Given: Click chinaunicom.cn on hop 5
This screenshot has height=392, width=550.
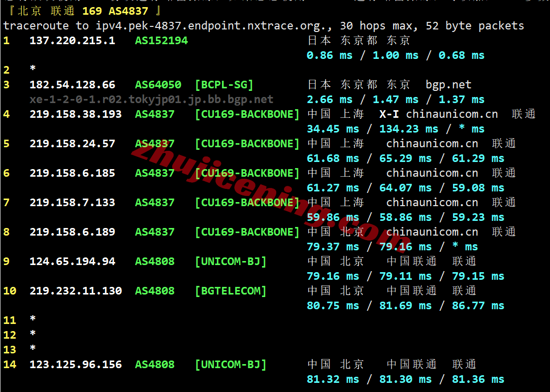Looking at the screenshot, I should (432, 144).
